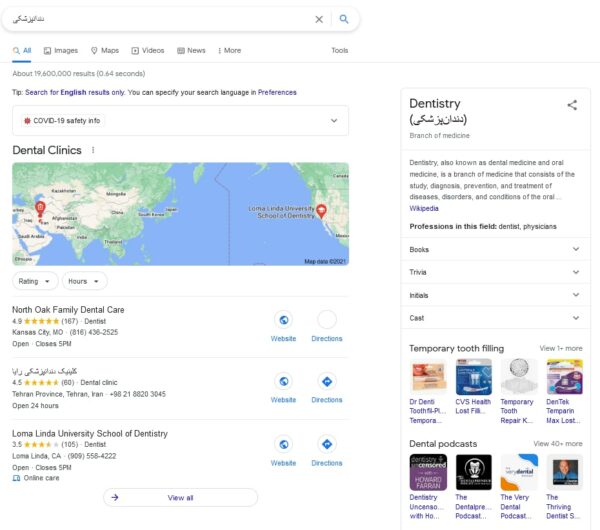Open the Rating filter dropdown
Image resolution: width=600 pixels, height=530 pixels.
click(34, 281)
